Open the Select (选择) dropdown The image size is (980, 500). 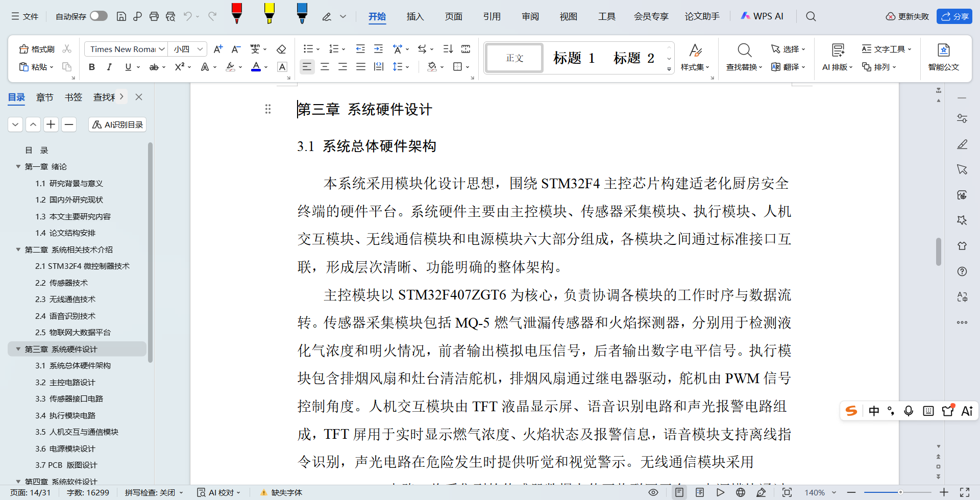(x=788, y=49)
